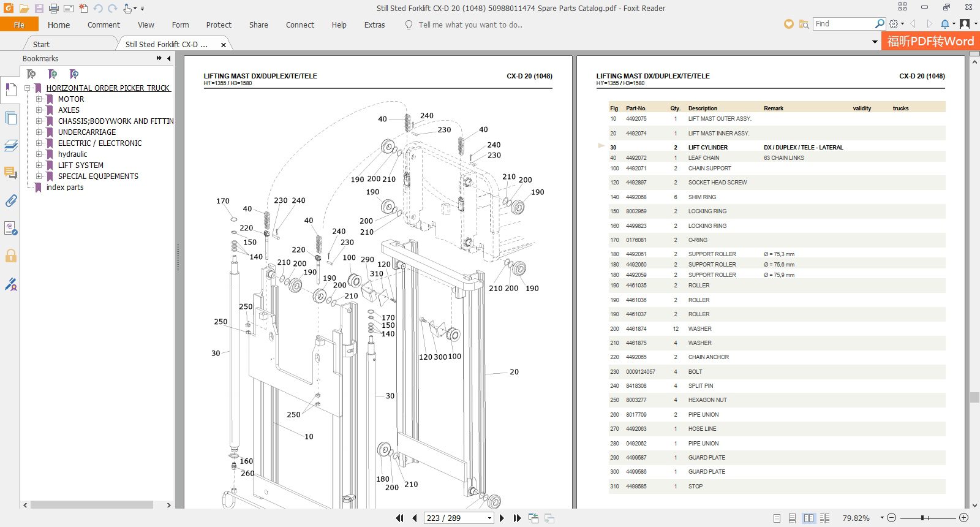Open the notifications bell icon
The height and width of the screenshot is (527, 980).
pos(945,24)
